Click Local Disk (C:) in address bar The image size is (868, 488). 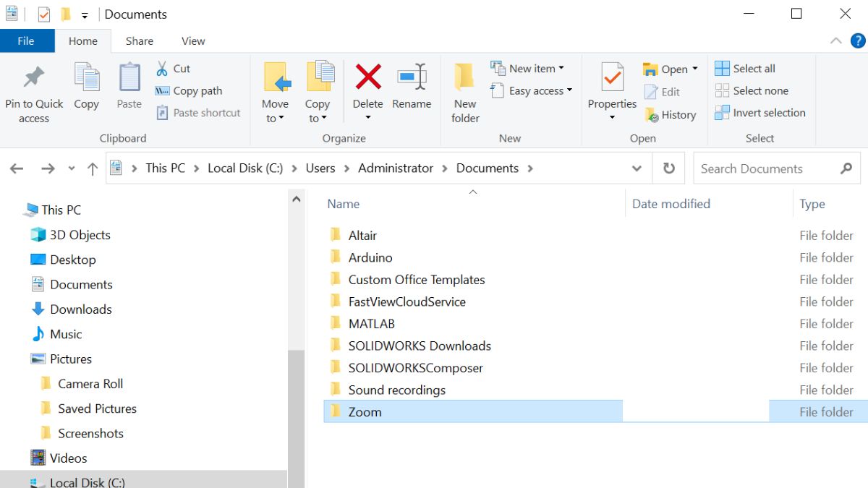point(245,168)
